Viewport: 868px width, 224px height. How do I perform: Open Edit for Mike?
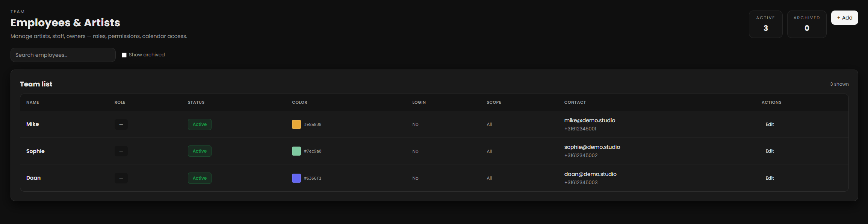[x=770, y=124]
